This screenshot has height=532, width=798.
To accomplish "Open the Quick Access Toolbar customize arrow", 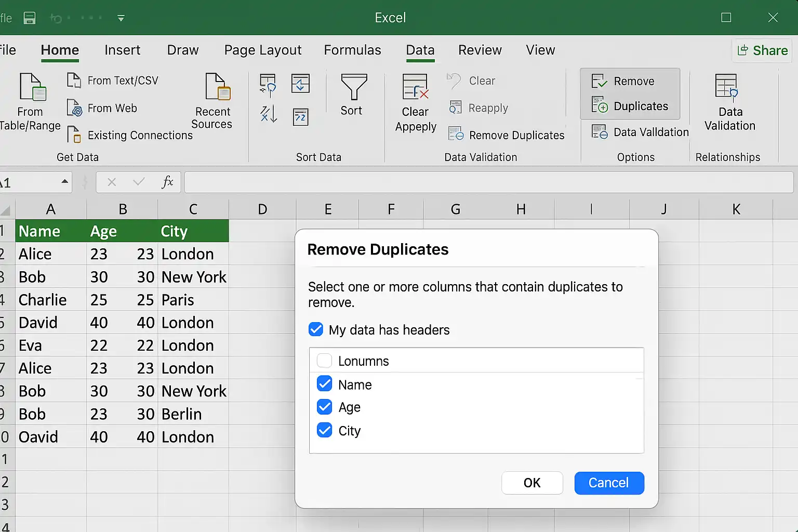I will (121, 18).
